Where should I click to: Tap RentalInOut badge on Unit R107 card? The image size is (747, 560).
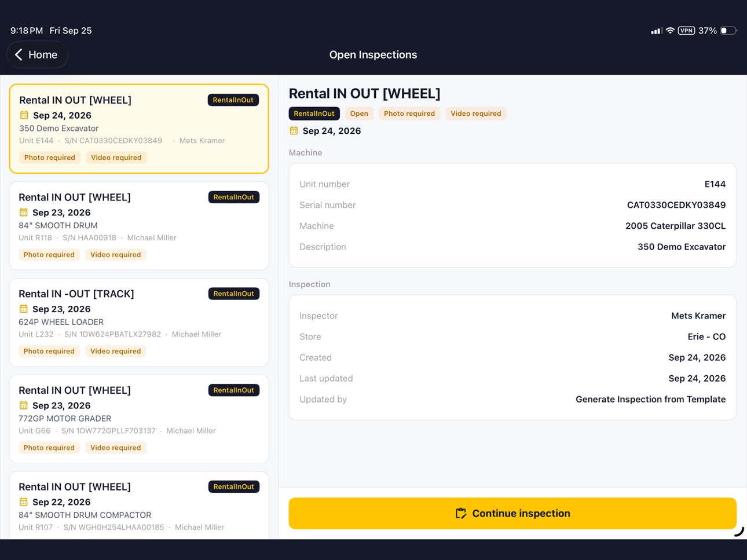234,486
